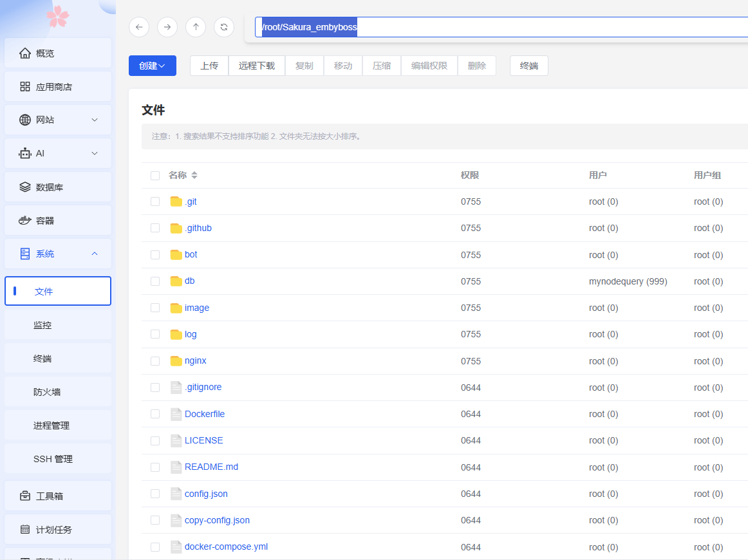The image size is (748, 560).
Task: Click the 远程下载 button
Action: tap(257, 66)
